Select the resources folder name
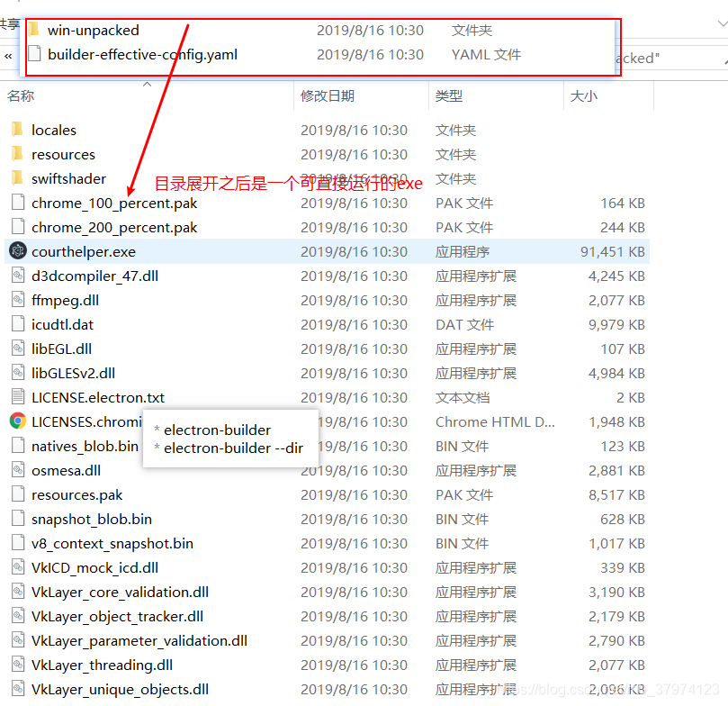 click(63, 154)
